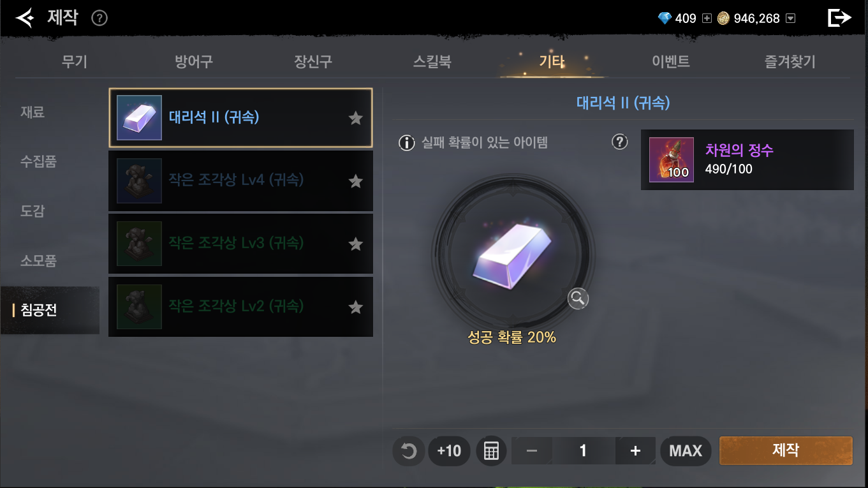Click the exit door icon at top right
The image size is (868, 488).
pos(839,18)
